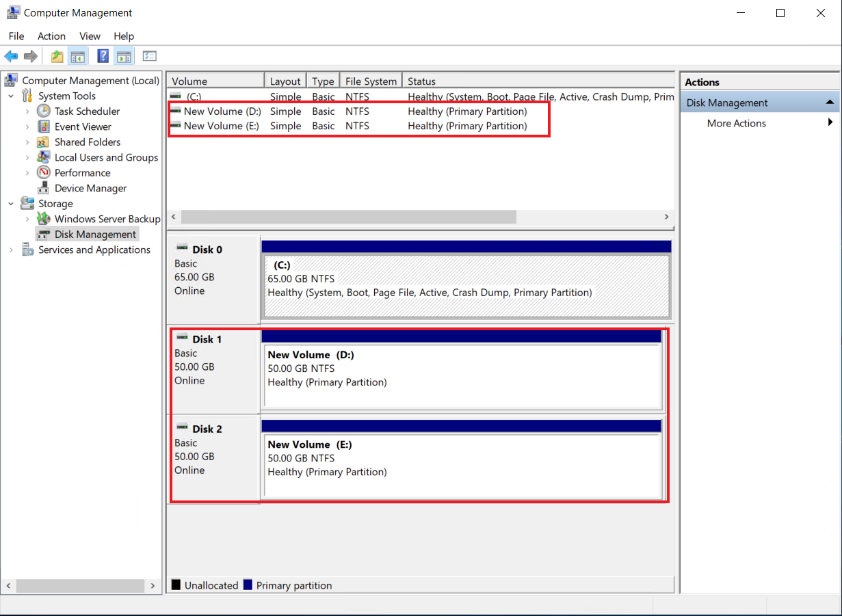842x616 pixels.
Task: Click the Back navigation arrow
Action: point(10,56)
